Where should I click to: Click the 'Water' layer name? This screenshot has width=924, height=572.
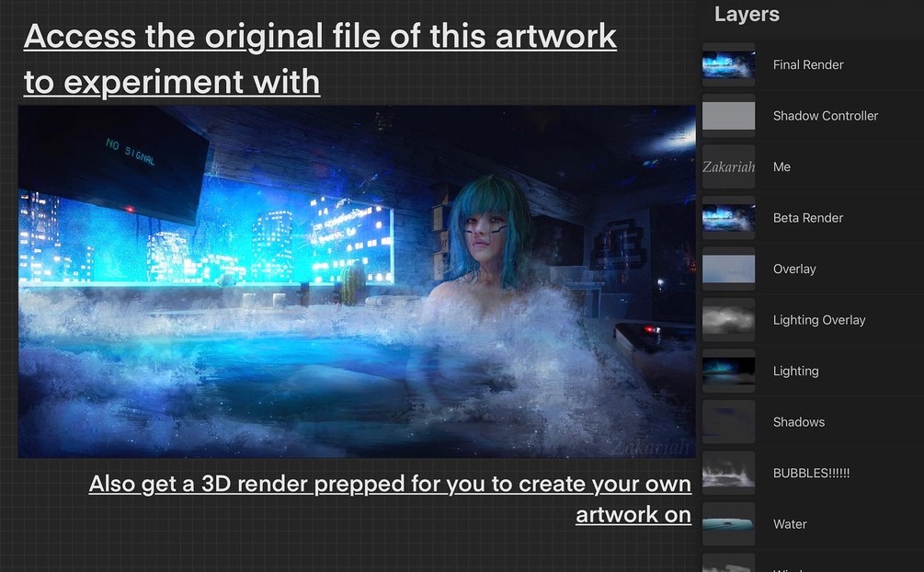click(790, 523)
